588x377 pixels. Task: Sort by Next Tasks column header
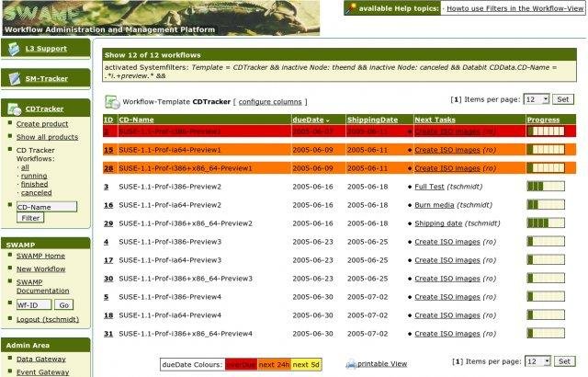pos(435,120)
